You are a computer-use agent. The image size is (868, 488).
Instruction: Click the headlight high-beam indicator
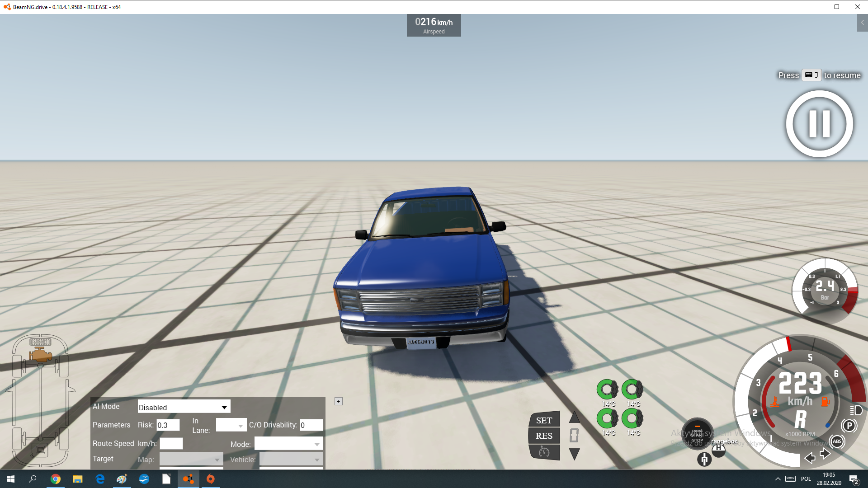[x=856, y=410]
